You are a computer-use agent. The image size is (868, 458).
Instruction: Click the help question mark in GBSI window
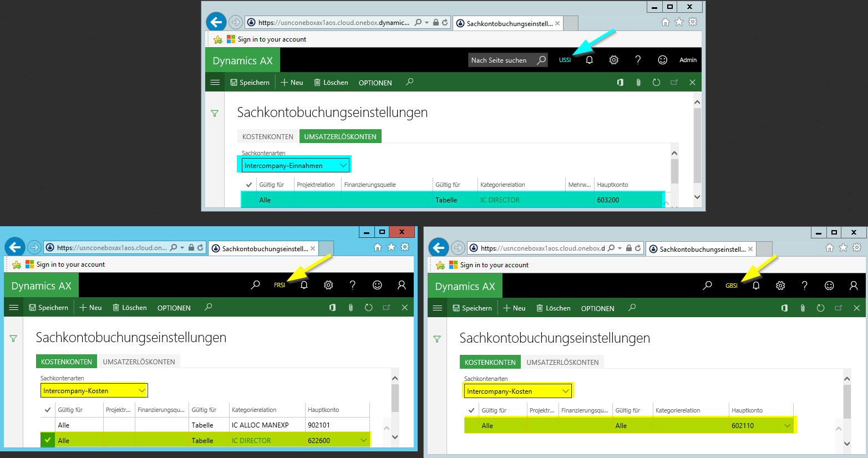(804, 286)
